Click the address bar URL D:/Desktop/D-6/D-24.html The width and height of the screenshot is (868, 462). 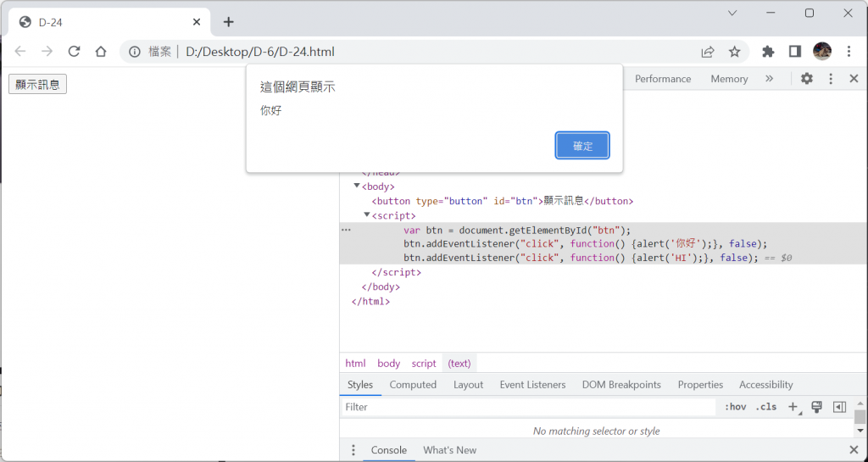(260, 52)
